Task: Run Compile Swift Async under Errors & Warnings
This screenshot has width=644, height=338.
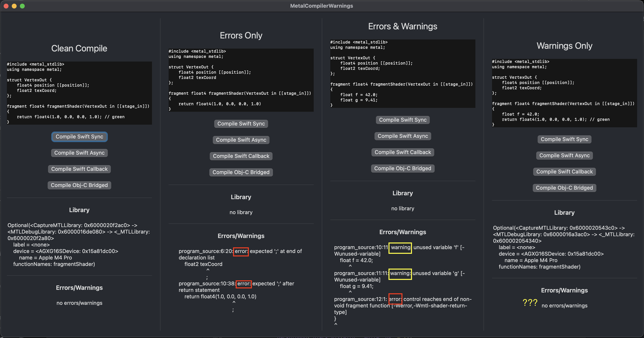Action: click(403, 136)
